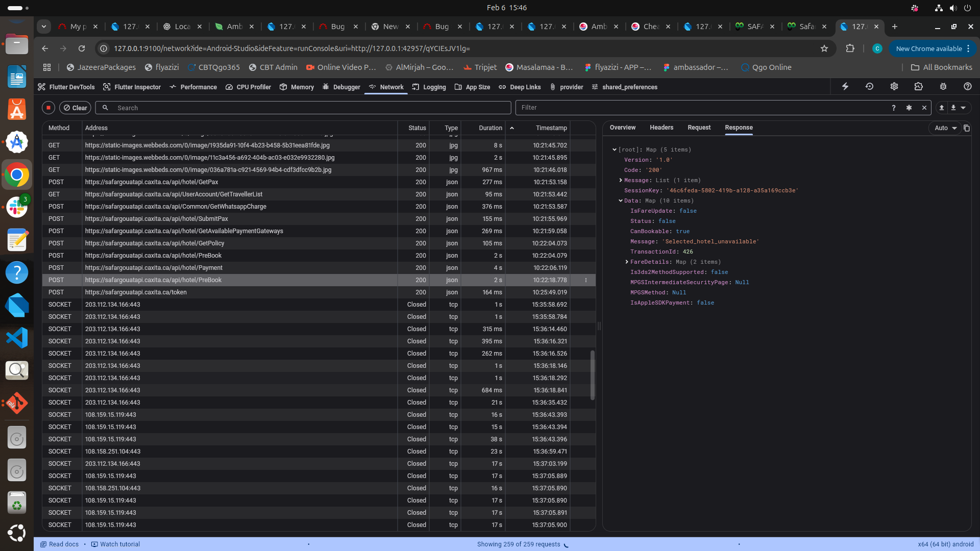
Task: Toggle regex mode asterisk in filter field
Action: click(x=909, y=108)
